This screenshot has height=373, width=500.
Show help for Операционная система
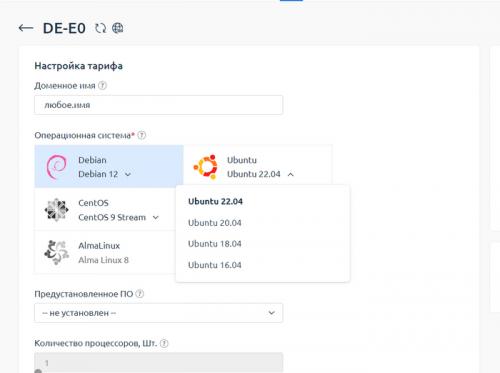pyautogui.click(x=142, y=135)
